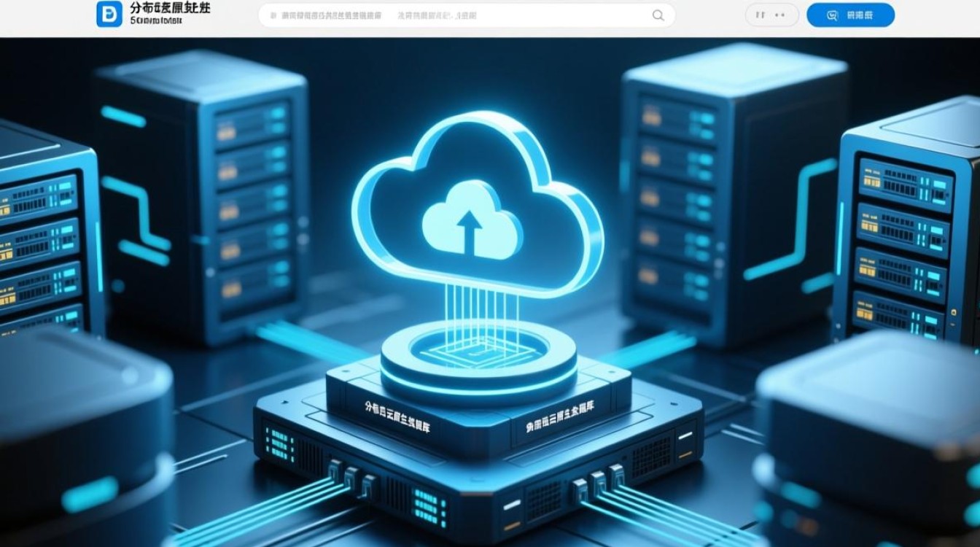Click the pause-style icon in gray pill
Screen dimensions: 980x547
click(x=759, y=15)
